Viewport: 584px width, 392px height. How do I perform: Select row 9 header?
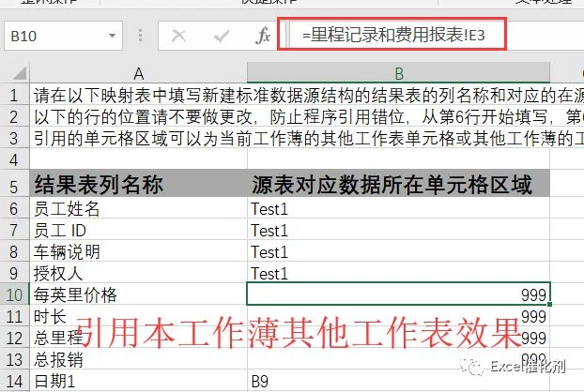point(14,273)
